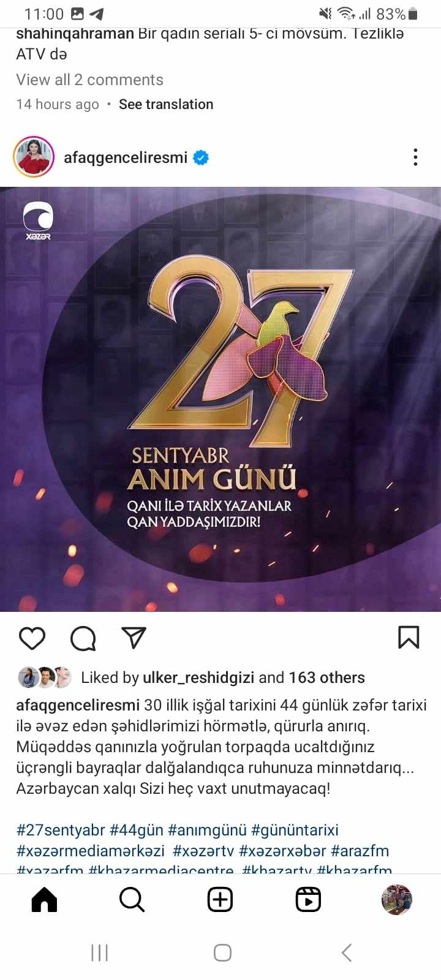This screenshot has height=980, width=441.
Task: Tap View all 2 comments
Action: [x=89, y=80]
